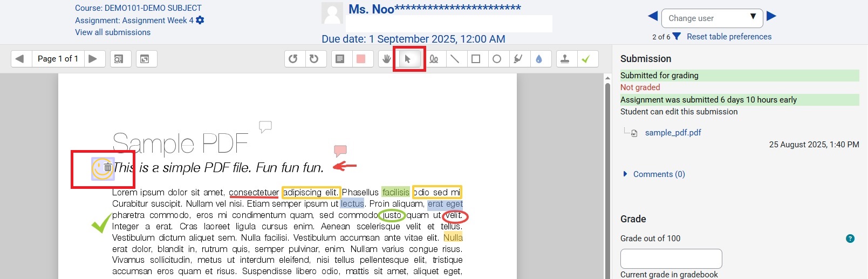Open sample_pdf.pdf submission file
This screenshot has width=868, height=279.
(x=673, y=133)
